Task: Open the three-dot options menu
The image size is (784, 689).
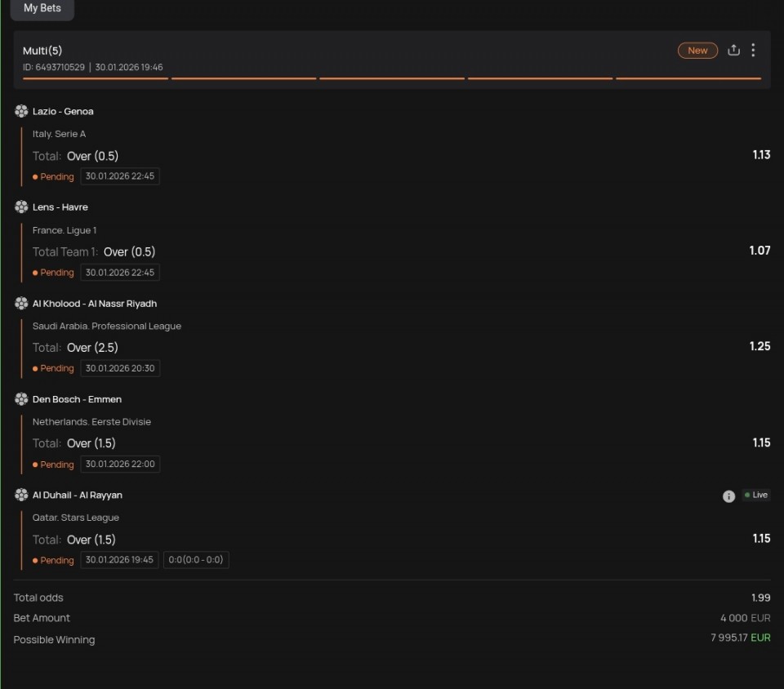Action: click(753, 51)
